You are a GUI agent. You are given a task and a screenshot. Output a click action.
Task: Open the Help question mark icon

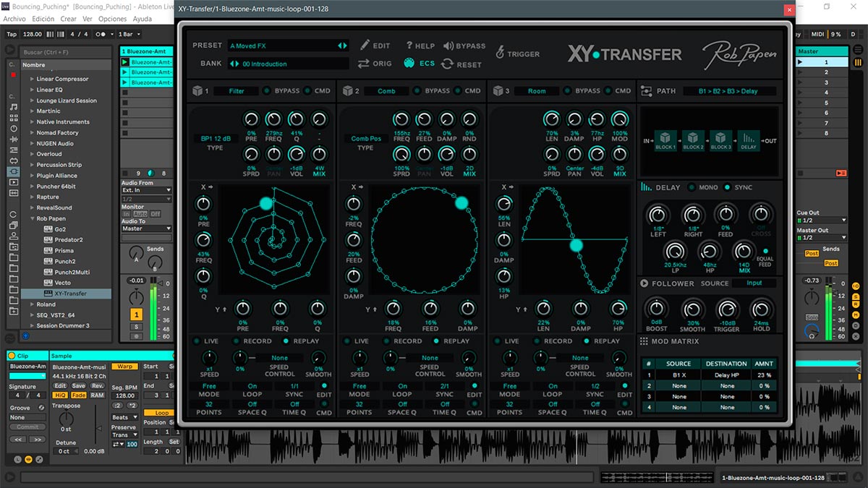[409, 46]
